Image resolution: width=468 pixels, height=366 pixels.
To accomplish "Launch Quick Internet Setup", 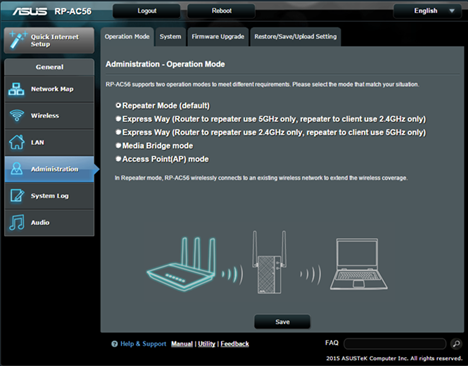I will pyautogui.click(x=49, y=40).
